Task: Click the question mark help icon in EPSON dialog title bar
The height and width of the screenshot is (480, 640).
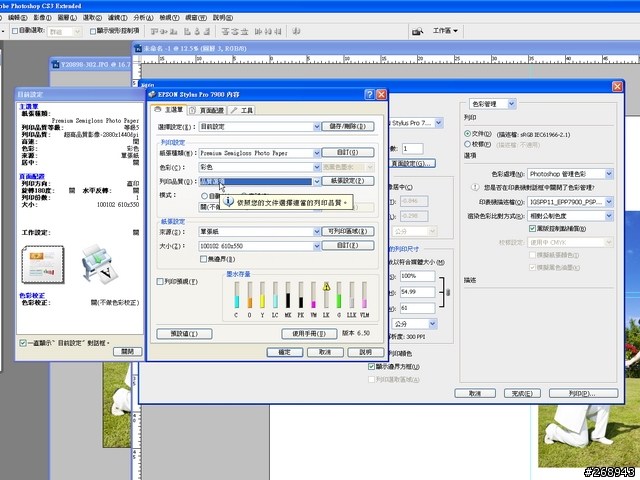Action: tap(369, 94)
